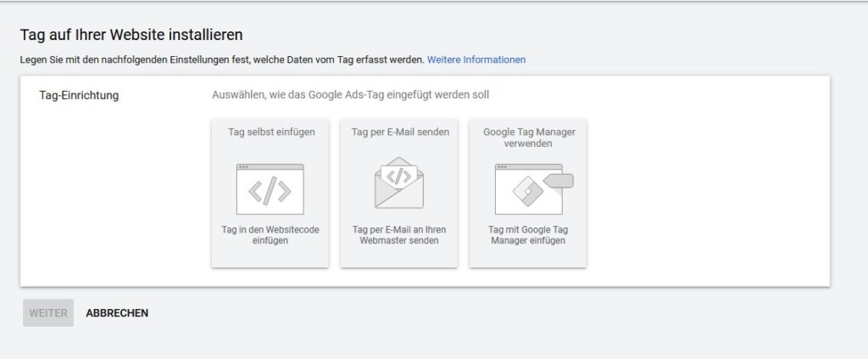868x359 pixels.
Task: Select the 'Tag selbst einfügen' card title
Action: [271, 132]
